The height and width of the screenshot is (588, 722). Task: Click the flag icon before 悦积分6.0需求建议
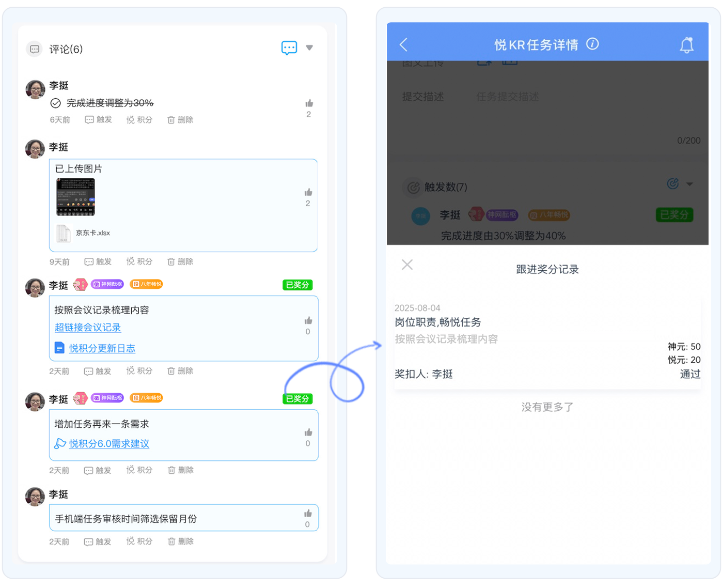59,444
